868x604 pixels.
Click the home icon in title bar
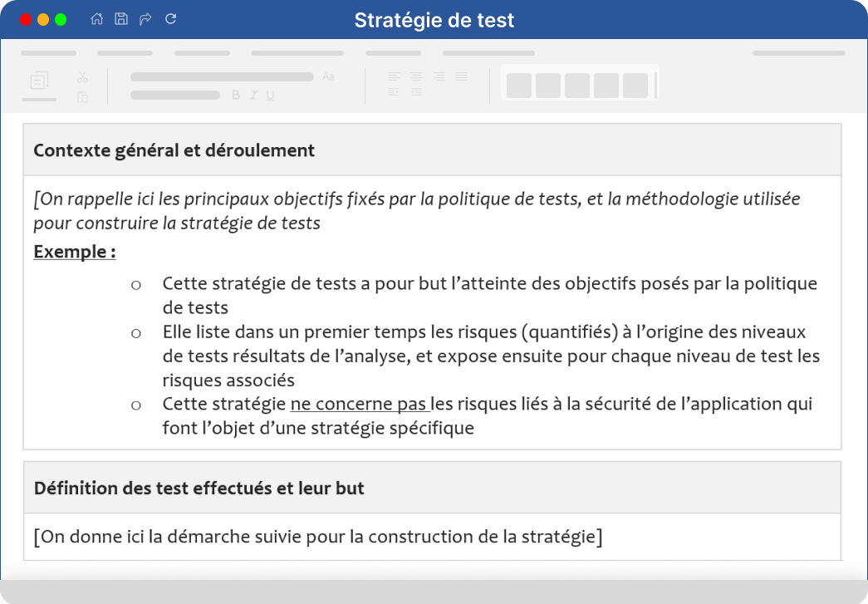click(97, 19)
